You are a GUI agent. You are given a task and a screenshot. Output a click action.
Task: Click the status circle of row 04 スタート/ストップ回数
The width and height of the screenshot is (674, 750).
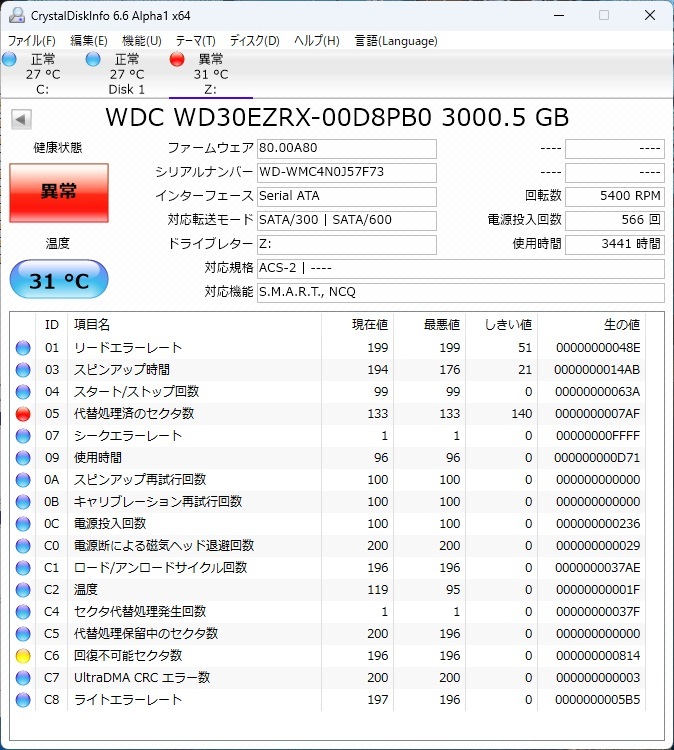pyautogui.click(x=23, y=392)
